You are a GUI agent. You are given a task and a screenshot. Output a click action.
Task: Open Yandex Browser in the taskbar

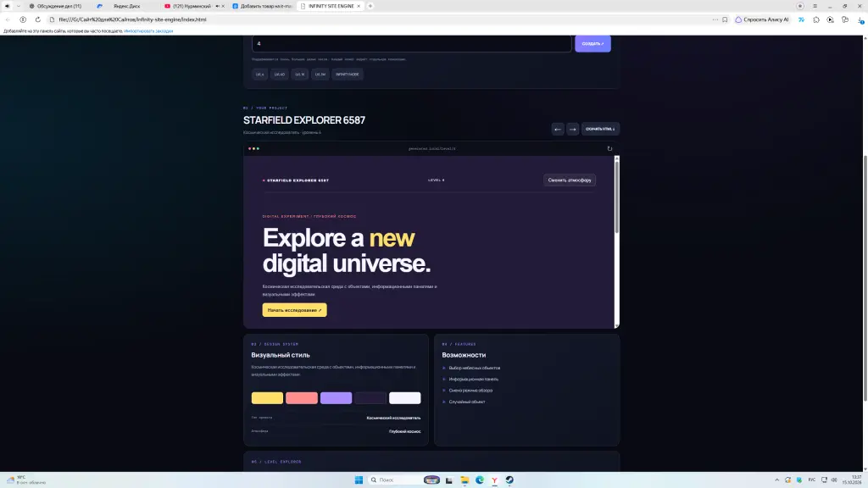[494, 480]
